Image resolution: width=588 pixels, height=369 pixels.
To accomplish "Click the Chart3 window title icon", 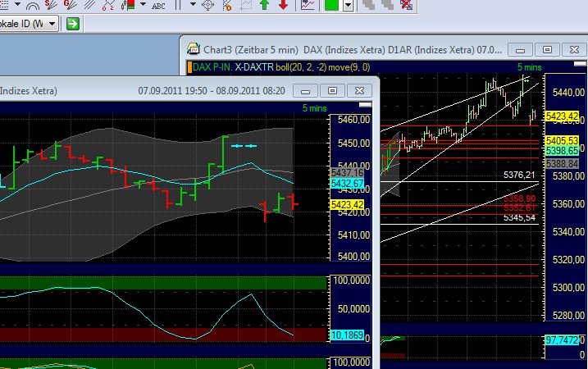I will pyautogui.click(x=194, y=49).
